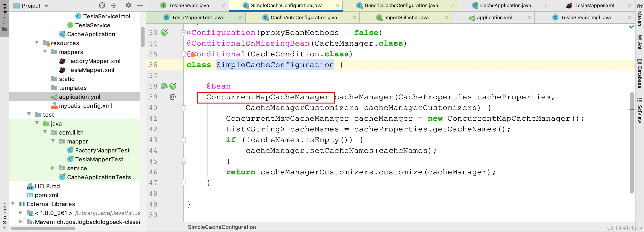
Task: Click the green inspection checkmark indicator
Action: (632, 26)
